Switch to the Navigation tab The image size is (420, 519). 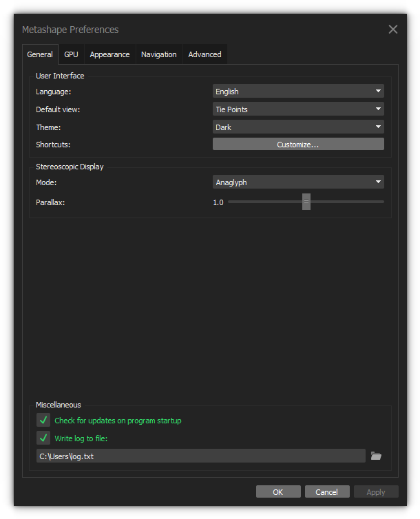(x=159, y=54)
